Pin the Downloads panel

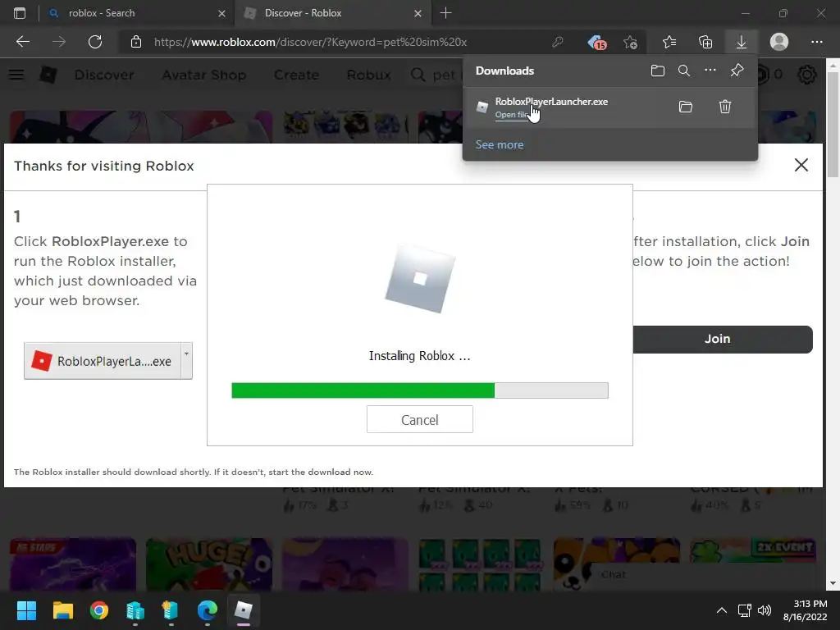point(737,71)
